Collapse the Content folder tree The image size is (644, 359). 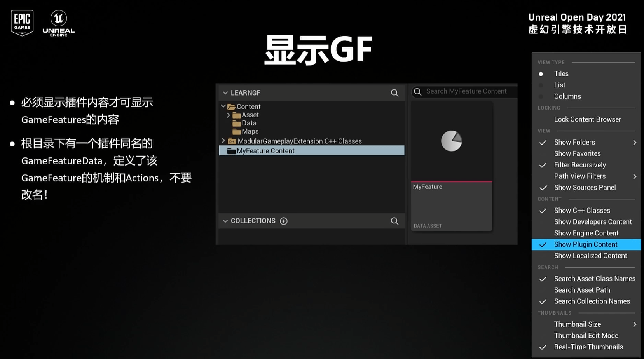[x=223, y=106]
